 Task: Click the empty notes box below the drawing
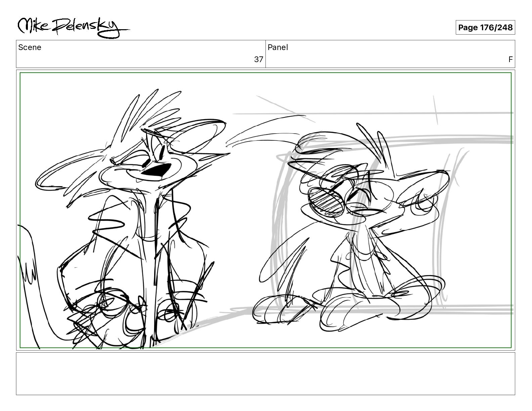[265, 373]
